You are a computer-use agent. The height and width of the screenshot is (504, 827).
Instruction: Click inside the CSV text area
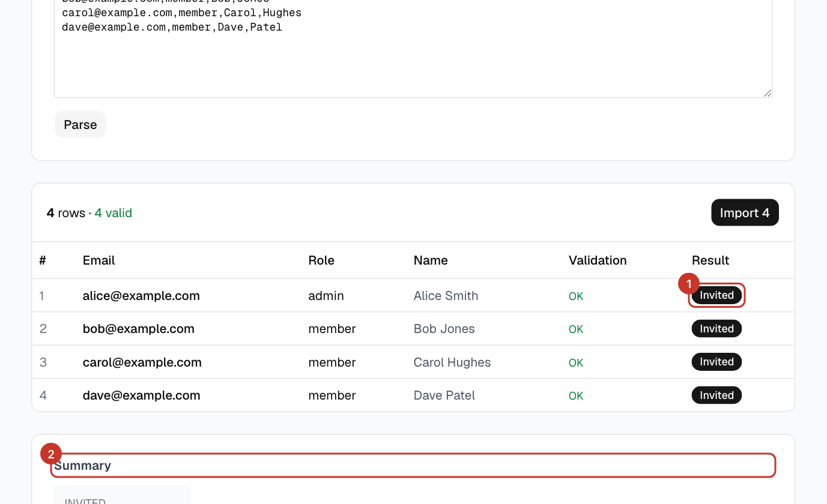[x=413, y=48]
